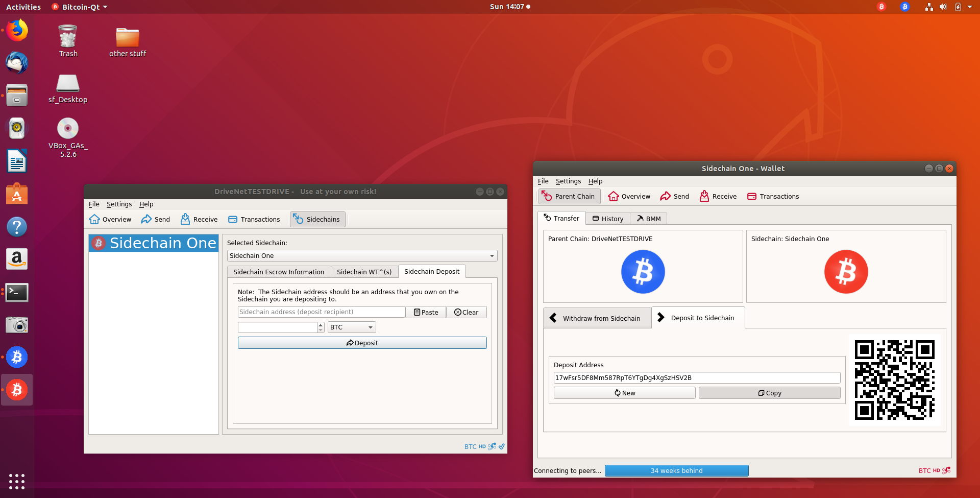Open Overview in Sidechain One wallet

tap(629, 196)
